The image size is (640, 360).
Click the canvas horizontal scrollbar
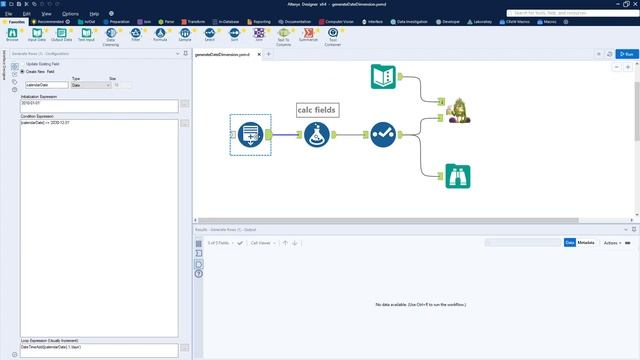tap(388, 220)
